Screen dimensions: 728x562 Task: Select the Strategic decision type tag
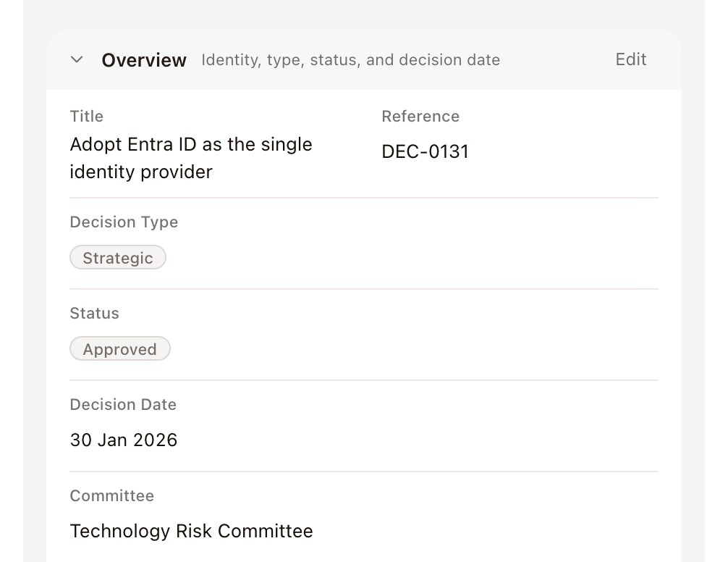click(118, 257)
